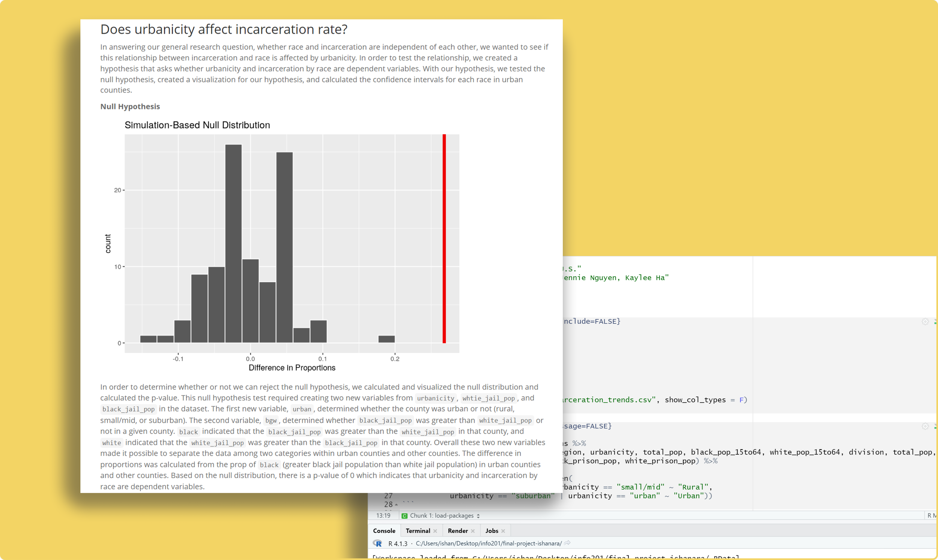Viewport: 938px width, 560px height.
Task: Open the second chunk's gear settings
Action: [925, 426]
